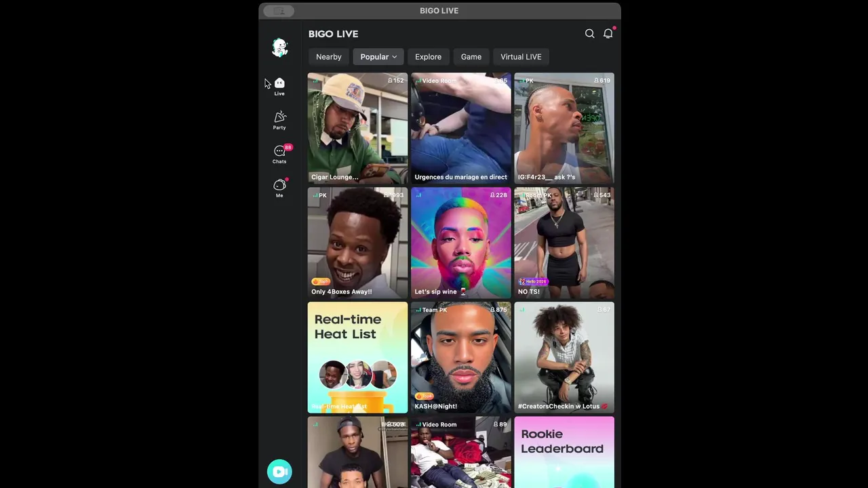Start a live stream with the camera button
Image resolution: width=868 pixels, height=488 pixels.
(279, 472)
